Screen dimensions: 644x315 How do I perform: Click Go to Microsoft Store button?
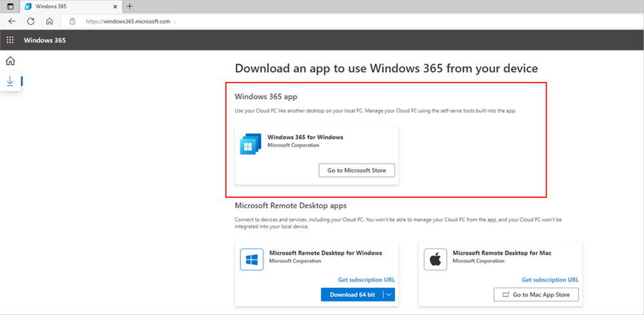tap(356, 170)
